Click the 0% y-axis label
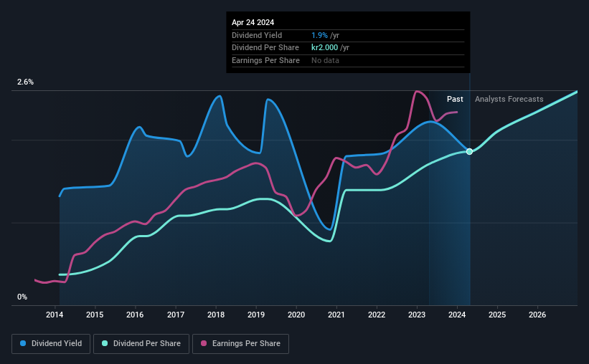This screenshot has height=364, width=589. tap(22, 297)
